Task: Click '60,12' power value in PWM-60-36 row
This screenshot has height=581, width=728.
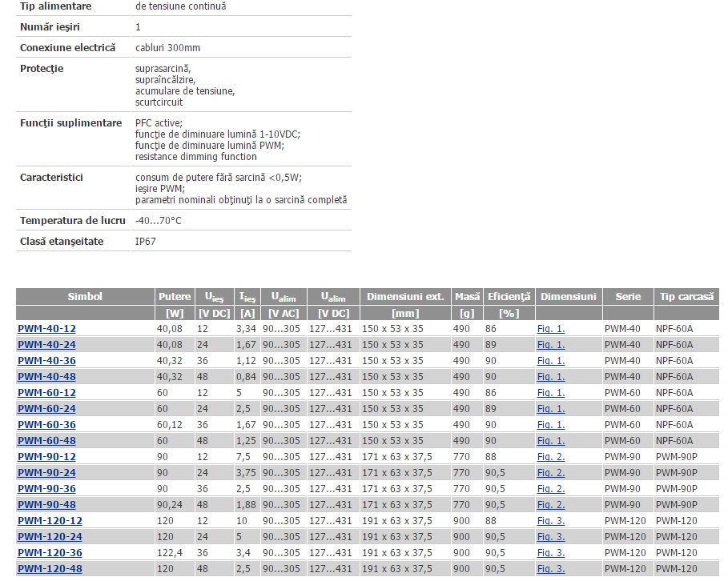Action: [170, 425]
